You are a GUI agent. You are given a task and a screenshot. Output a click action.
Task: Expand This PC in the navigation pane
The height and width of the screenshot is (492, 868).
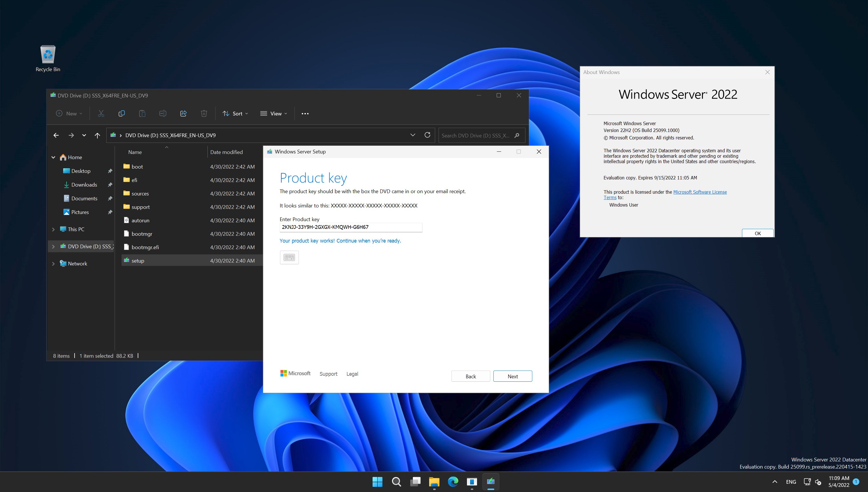53,229
